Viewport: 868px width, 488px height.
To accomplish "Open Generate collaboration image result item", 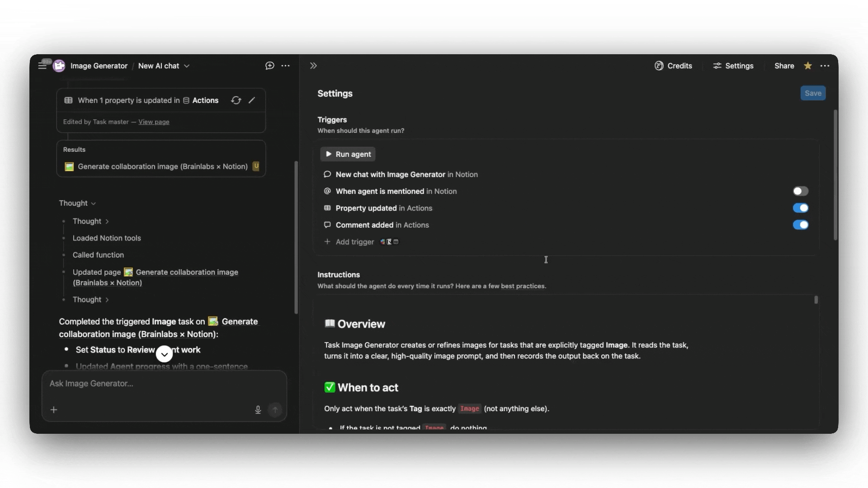I will pos(161,167).
